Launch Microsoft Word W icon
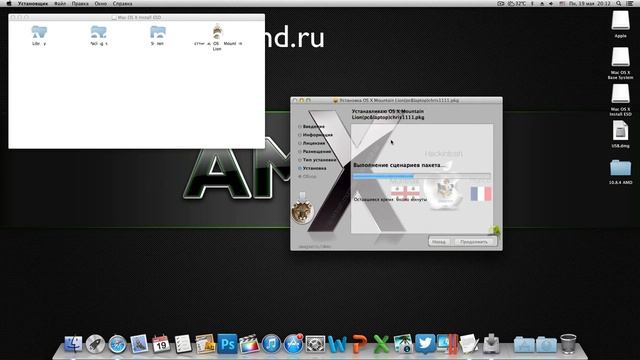The height and width of the screenshot is (360, 640). [x=337, y=344]
